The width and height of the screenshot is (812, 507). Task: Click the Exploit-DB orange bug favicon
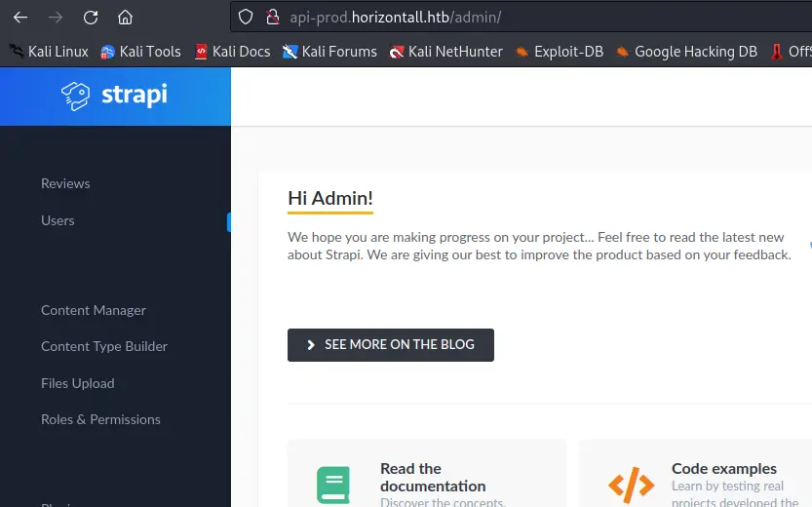click(522, 52)
